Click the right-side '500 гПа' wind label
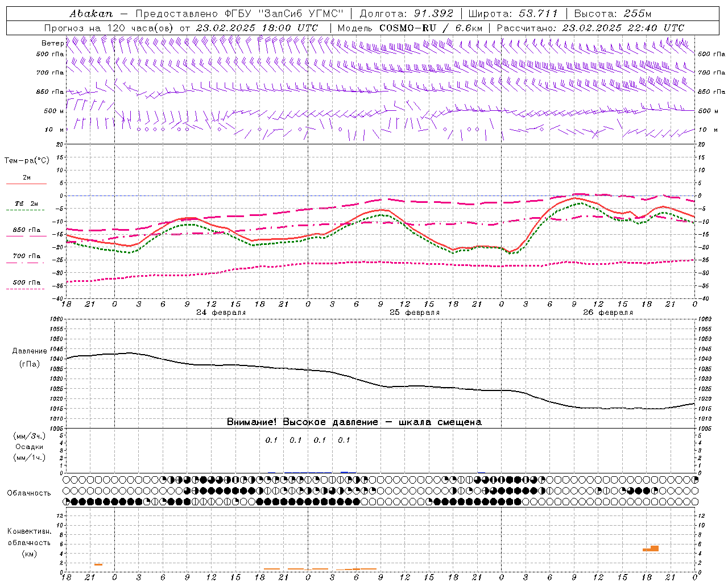Image resolution: width=728 pixels, height=582 pixels. pyautogui.click(x=712, y=54)
